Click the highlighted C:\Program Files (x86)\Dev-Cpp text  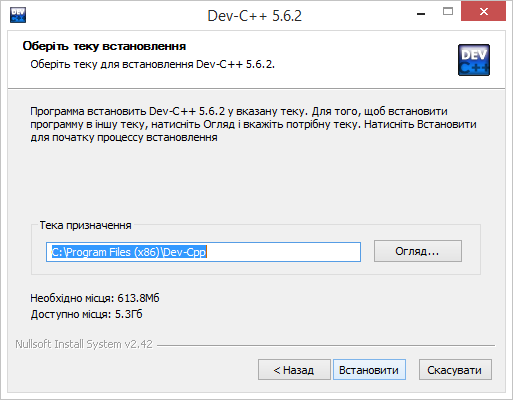pyautogui.click(x=129, y=252)
